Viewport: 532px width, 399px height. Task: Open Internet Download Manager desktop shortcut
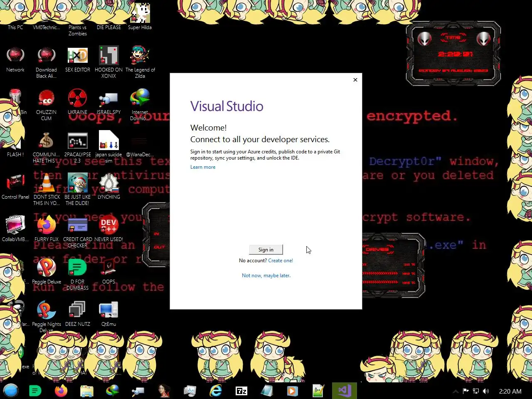tap(140, 105)
